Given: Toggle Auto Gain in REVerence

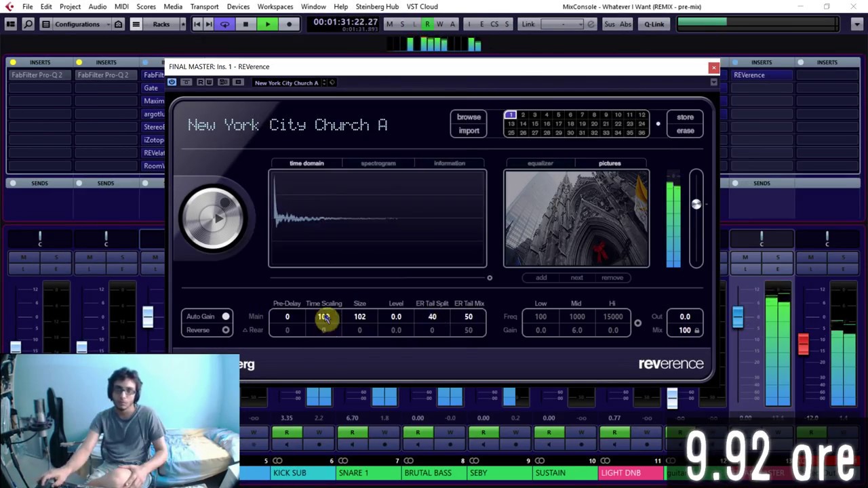Looking at the screenshot, I should [226, 317].
